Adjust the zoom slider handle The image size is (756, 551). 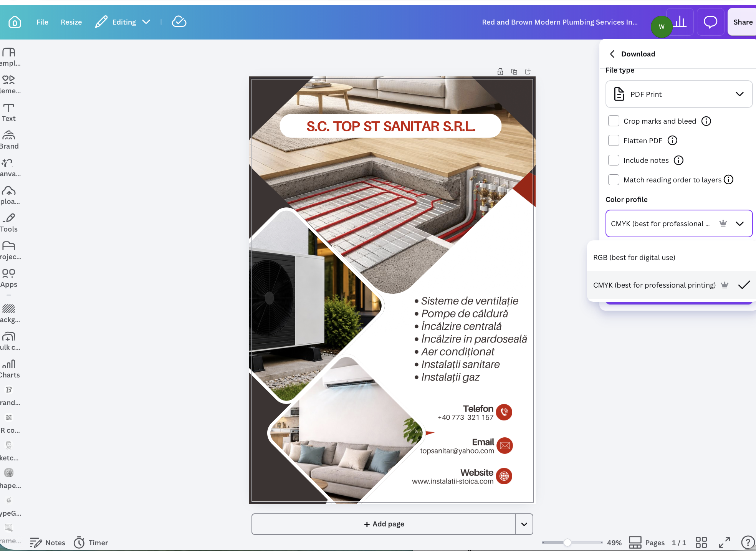(x=567, y=542)
